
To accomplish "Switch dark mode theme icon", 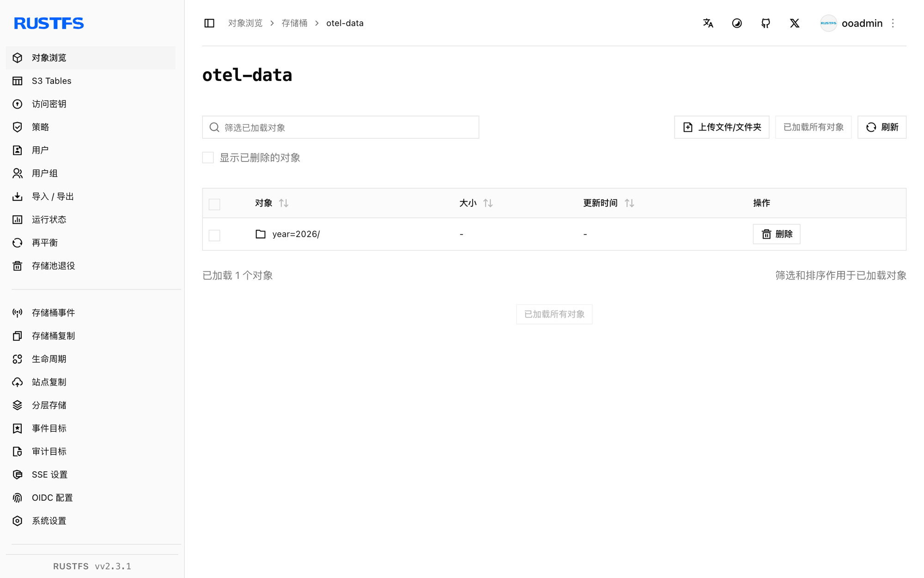I will pos(737,23).
